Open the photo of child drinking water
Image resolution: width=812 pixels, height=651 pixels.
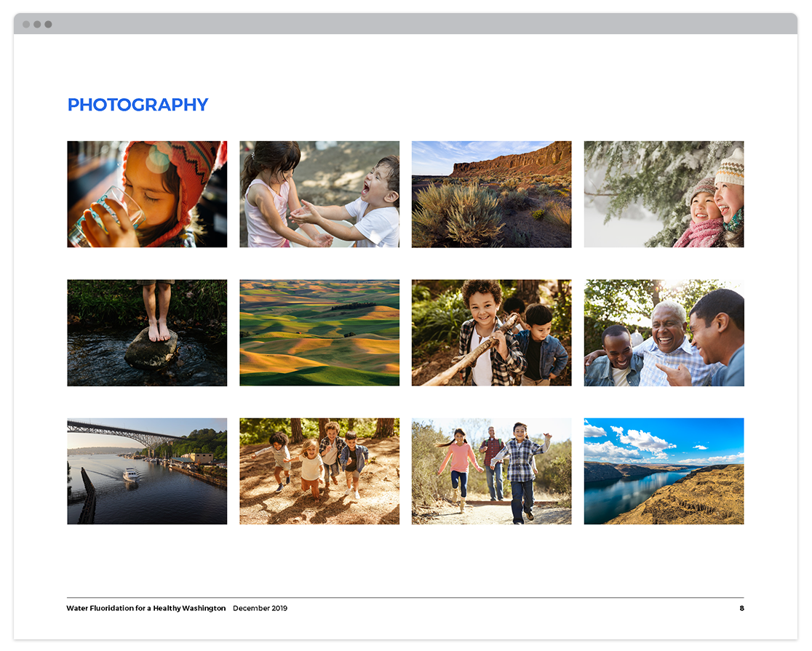click(147, 194)
